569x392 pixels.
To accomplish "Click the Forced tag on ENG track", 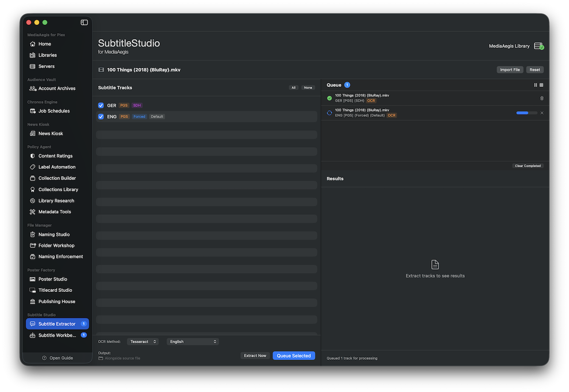I will pyautogui.click(x=140, y=117).
